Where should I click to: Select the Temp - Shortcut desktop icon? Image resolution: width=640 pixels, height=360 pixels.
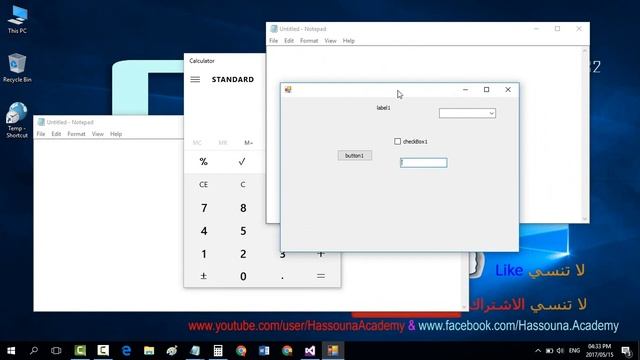click(x=17, y=120)
